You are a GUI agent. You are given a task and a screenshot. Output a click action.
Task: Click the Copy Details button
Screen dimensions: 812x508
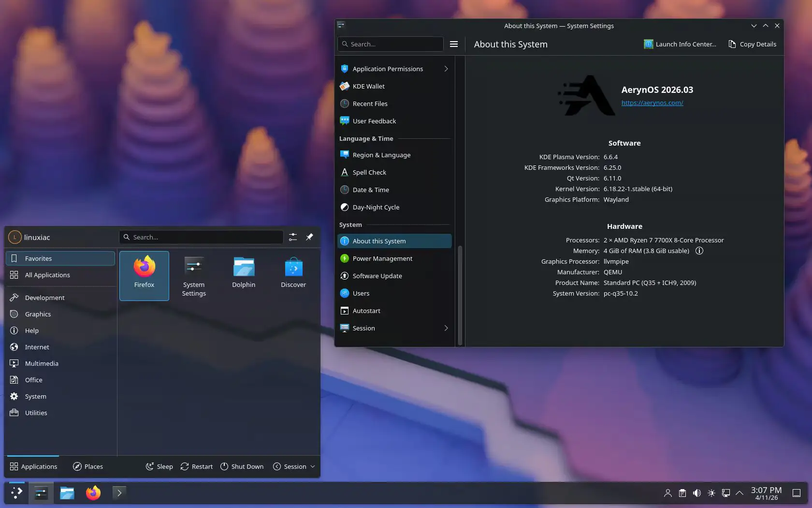click(752, 44)
